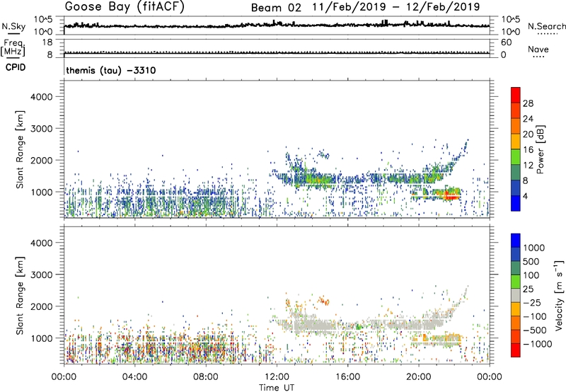This screenshot has height=392, width=566.
Task: Click the '-1000' tick on Velocity colorbar
Action: click(x=537, y=344)
